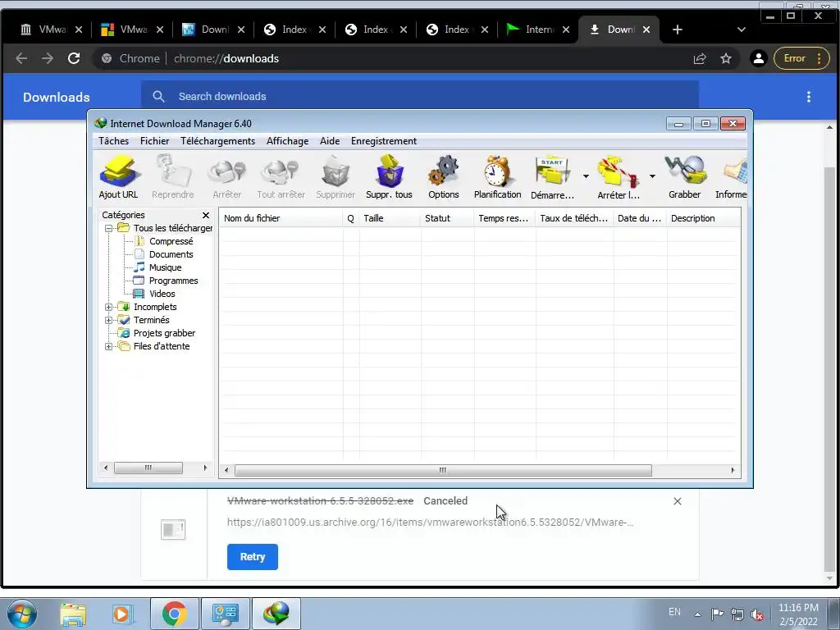Sort by Statut column header
The image size is (840, 630).
pos(447,218)
